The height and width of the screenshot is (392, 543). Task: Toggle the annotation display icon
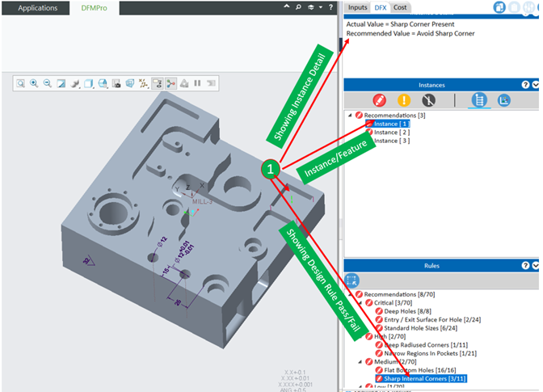click(x=158, y=83)
